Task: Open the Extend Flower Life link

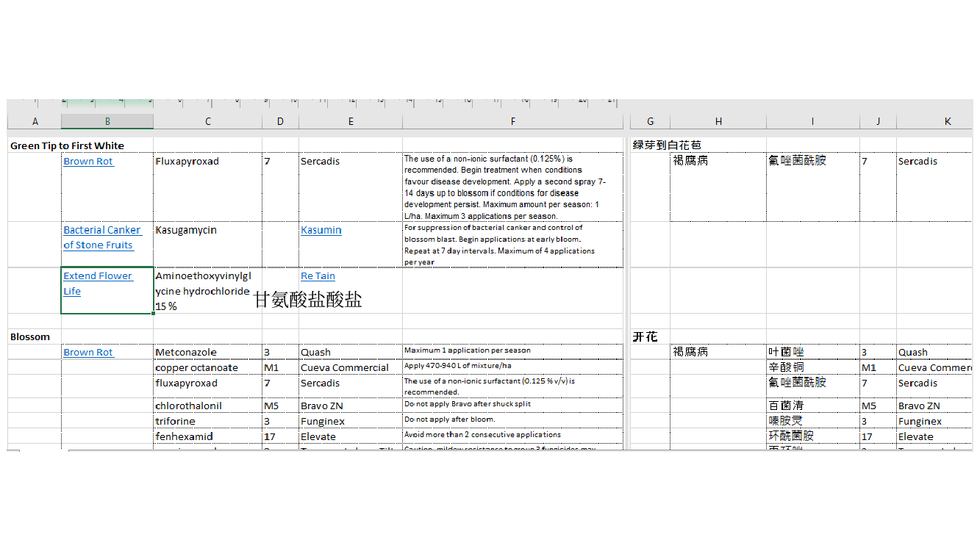Action: pyautogui.click(x=98, y=284)
